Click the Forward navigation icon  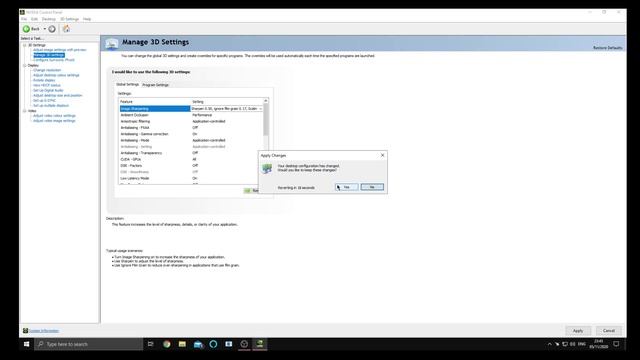pyautogui.click(x=52, y=29)
